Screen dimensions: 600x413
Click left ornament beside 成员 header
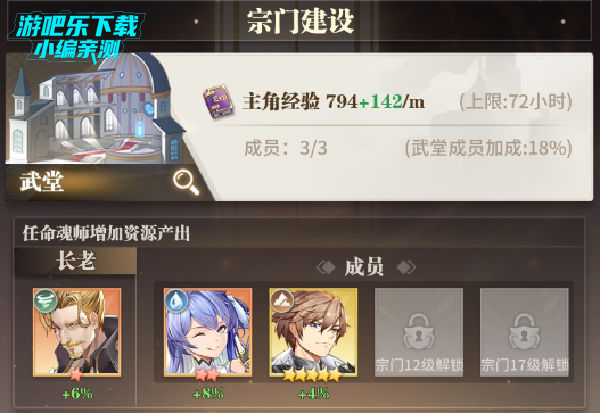click(x=326, y=267)
